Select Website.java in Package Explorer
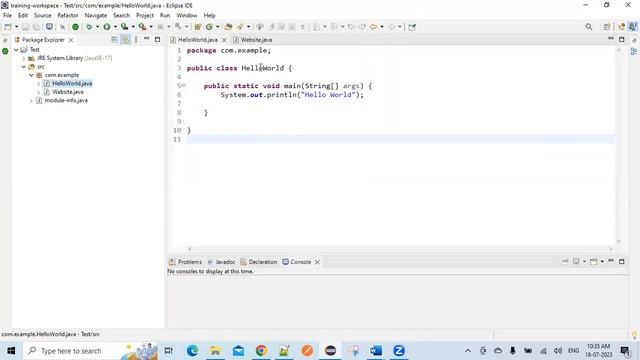This screenshot has height=360, width=640. coord(68,92)
